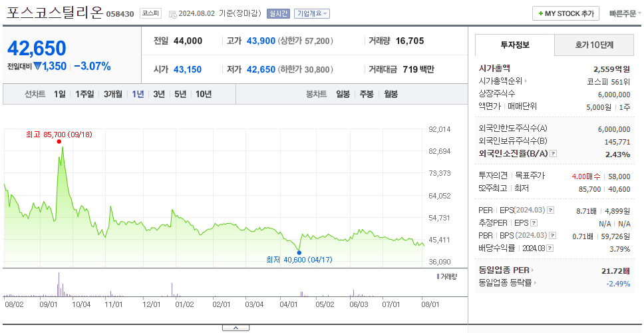
Task: Click the 코스피 market badge
Action: 151,13
